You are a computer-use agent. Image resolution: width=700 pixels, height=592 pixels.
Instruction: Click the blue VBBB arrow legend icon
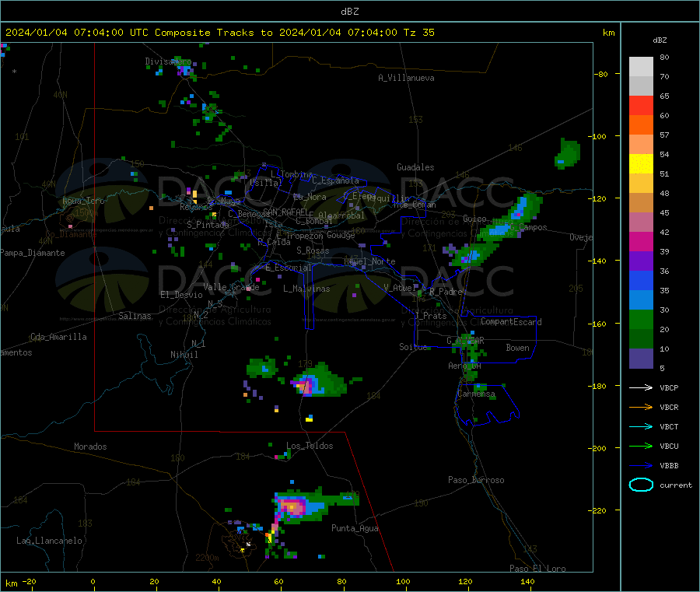click(x=641, y=466)
